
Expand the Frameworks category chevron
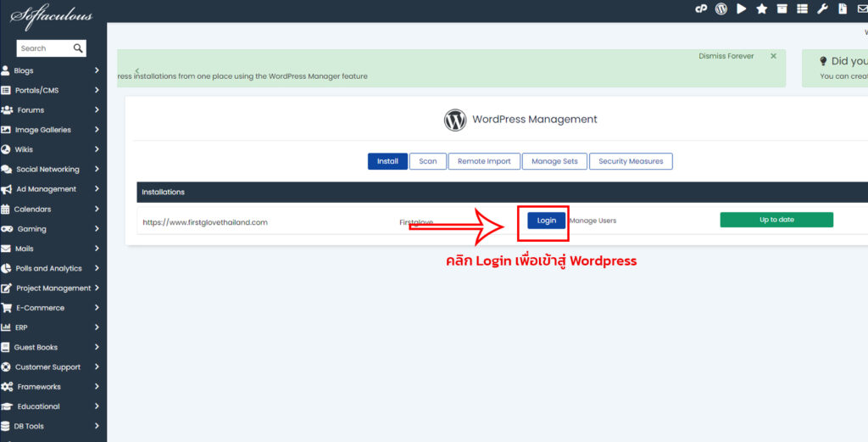pyautogui.click(x=97, y=387)
